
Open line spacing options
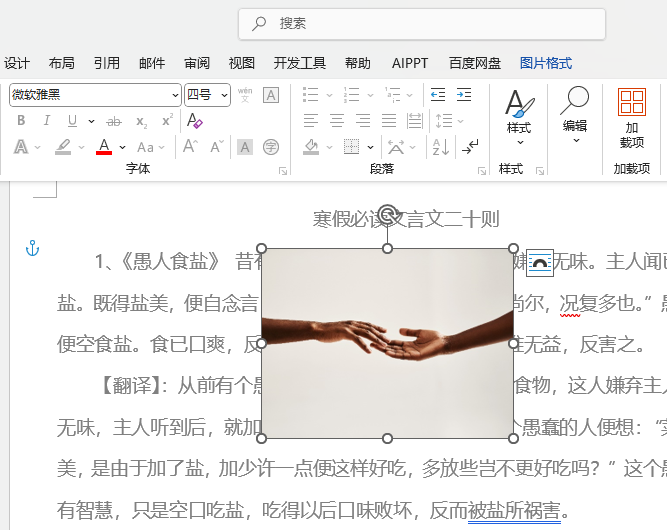coord(449,121)
